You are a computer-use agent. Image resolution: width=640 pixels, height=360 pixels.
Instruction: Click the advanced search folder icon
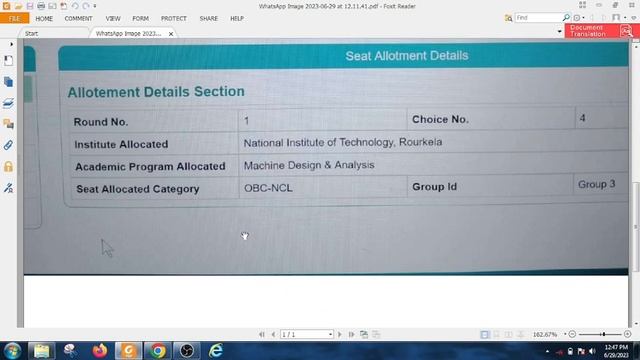coord(508,18)
